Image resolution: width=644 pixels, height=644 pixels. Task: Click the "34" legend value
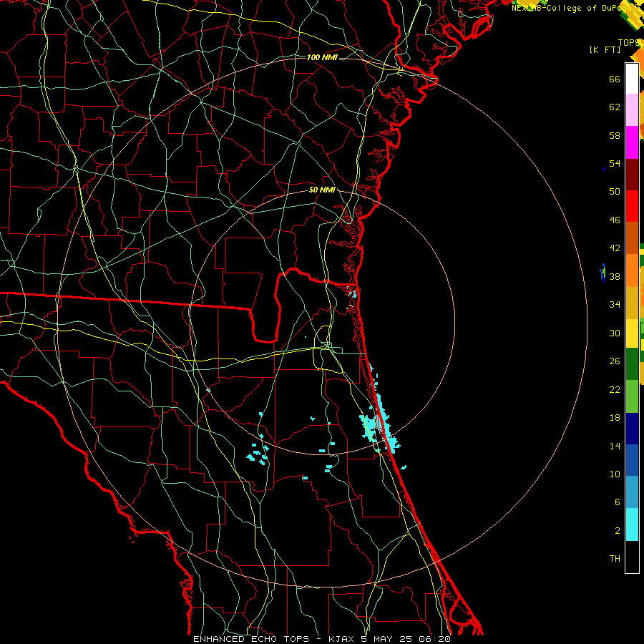[x=615, y=305]
